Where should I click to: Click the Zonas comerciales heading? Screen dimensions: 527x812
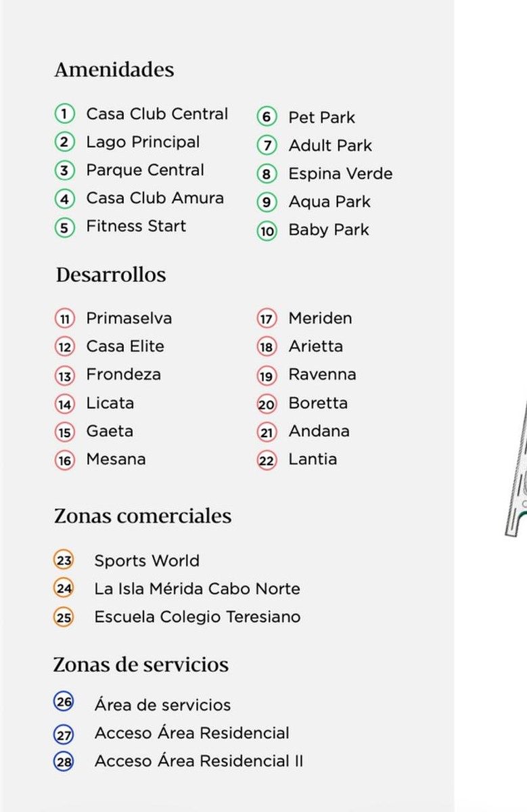143,516
